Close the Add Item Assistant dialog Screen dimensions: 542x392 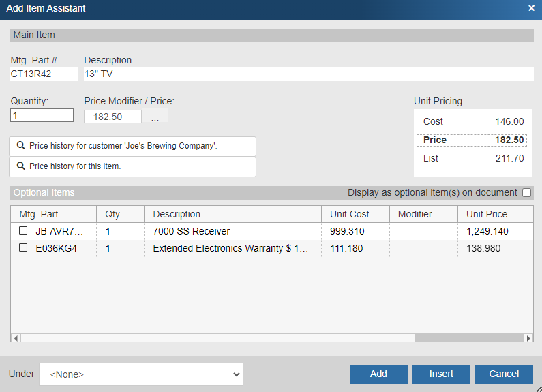pos(531,9)
